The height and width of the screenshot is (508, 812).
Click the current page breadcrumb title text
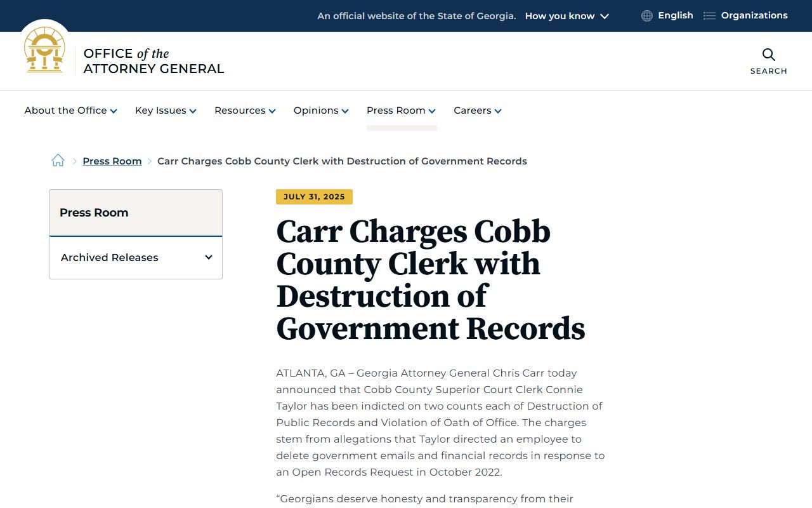tap(342, 161)
